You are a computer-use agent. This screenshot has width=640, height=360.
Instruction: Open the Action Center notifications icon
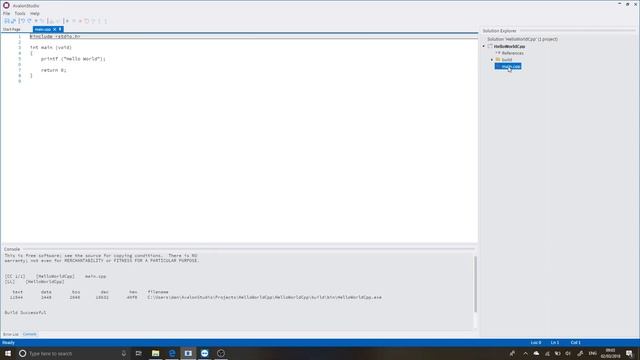tap(629, 353)
